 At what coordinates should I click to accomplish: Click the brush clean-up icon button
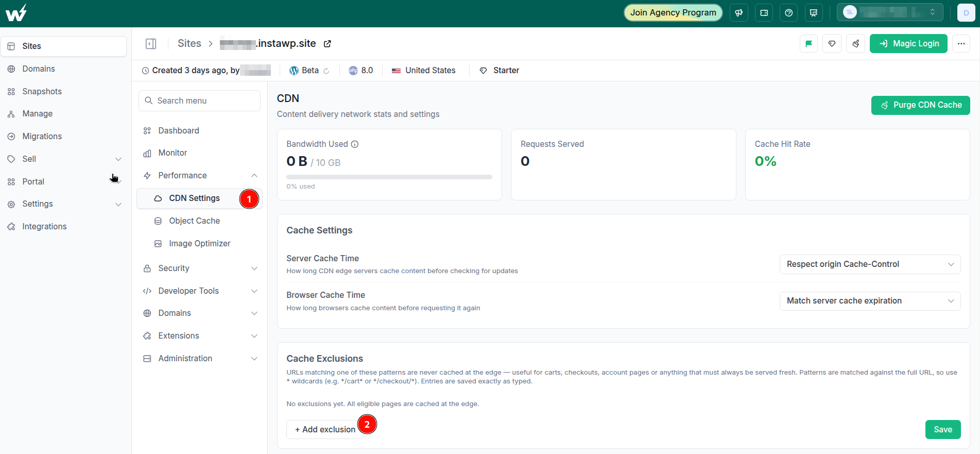click(x=855, y=44)
